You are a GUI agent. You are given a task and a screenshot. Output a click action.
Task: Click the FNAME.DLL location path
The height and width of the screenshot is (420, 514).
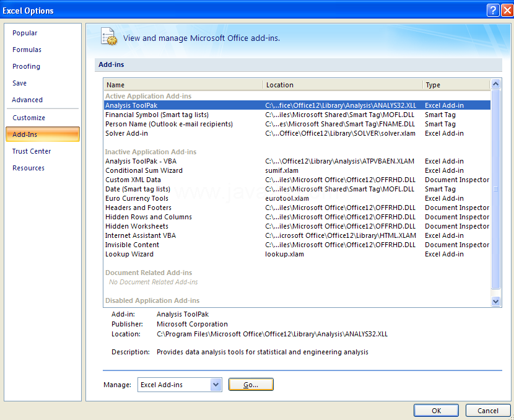tap(340, 124)
